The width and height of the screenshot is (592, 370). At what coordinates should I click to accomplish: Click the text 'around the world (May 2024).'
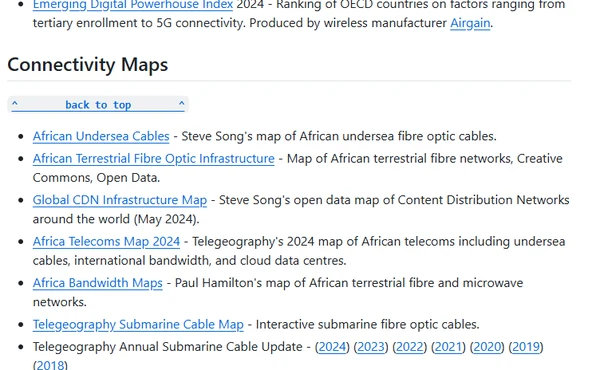click(x=116, y=219)
